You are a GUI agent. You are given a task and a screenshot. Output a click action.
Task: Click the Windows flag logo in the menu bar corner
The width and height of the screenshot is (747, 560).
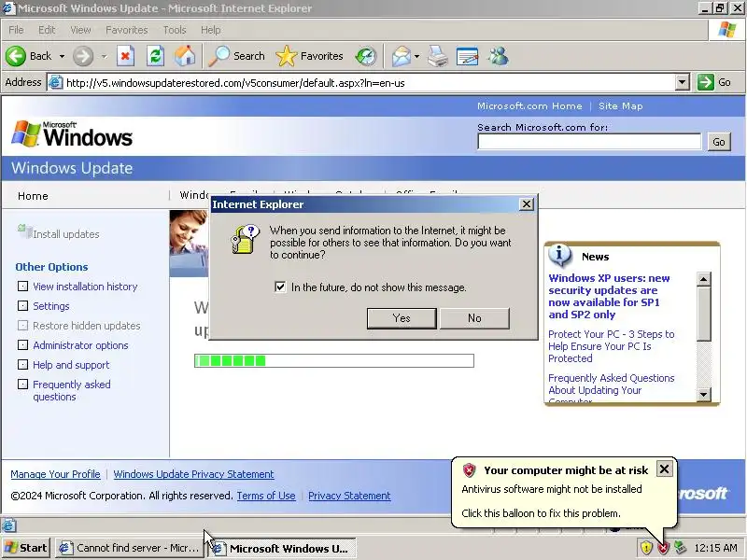(x=727, y=30)
